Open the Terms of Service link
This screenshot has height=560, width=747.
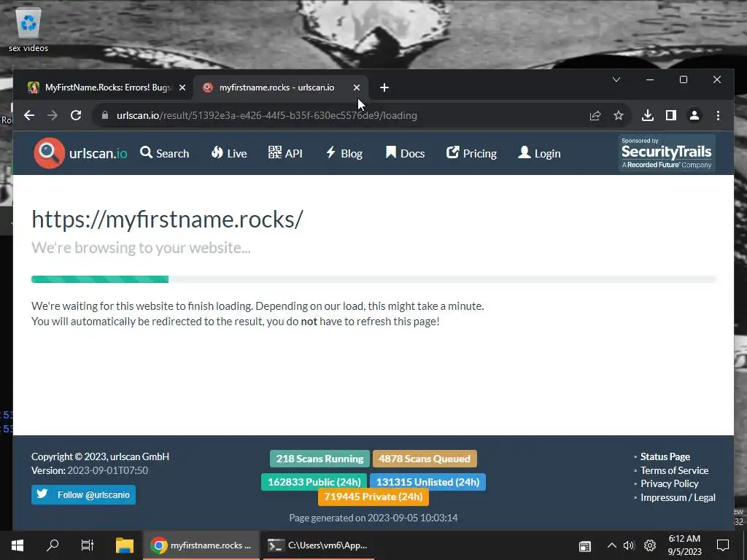[674, 470]
